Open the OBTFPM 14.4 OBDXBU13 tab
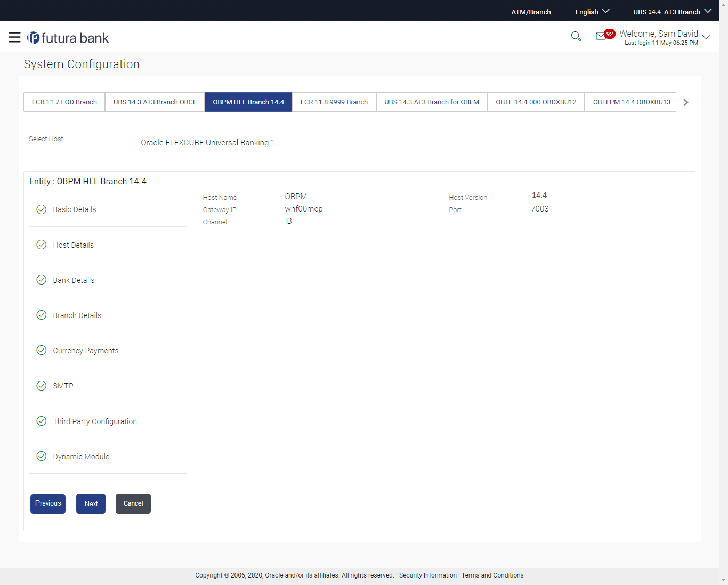 (632, 102)
